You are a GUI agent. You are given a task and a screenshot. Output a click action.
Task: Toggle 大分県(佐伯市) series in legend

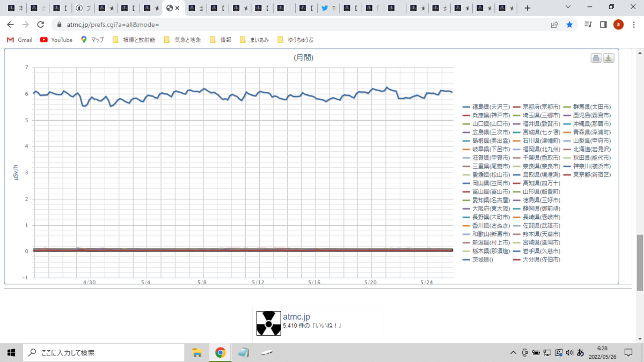point(536,260)
